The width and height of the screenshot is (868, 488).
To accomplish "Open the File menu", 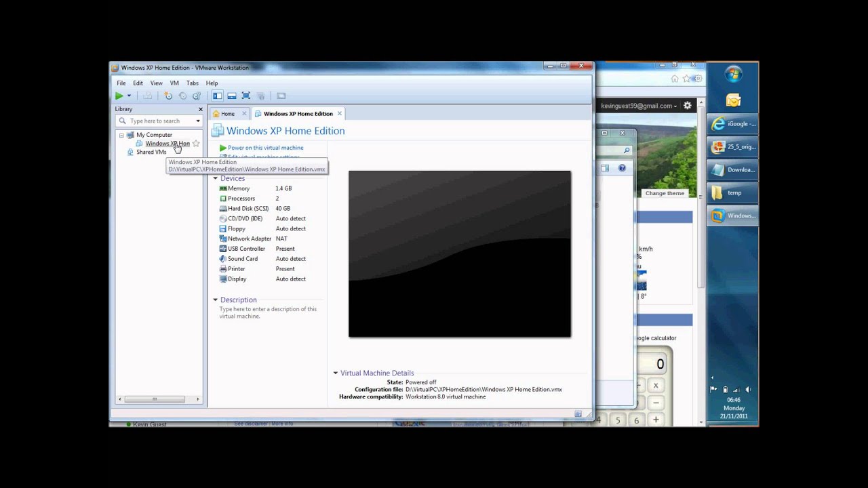I will (x=121, y=83).
